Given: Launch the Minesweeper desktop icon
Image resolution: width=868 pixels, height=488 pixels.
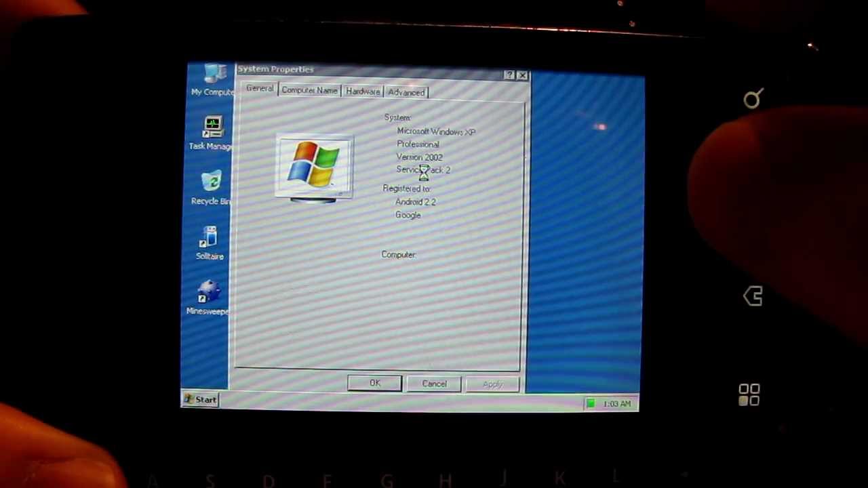Looking at the screenshot, I should pyautogui.click(x=208, y=298).
